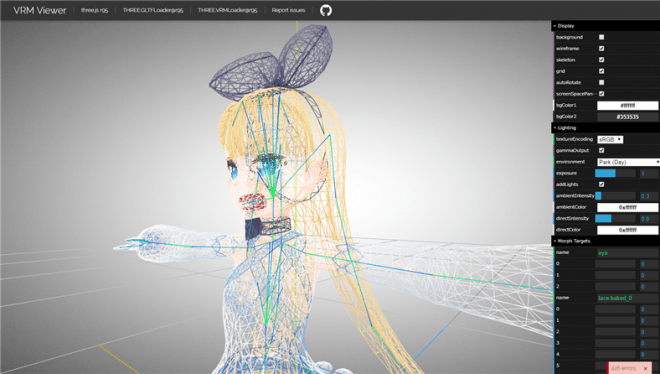Click the exposure value field
Image resolution: width=660 pixels, height=374 pixels.
pos(649,173)
